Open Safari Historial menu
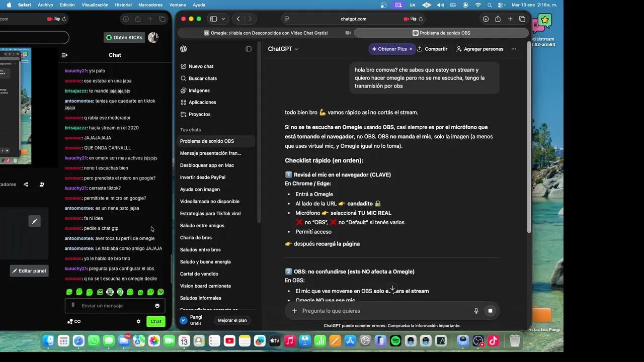The height and width of the screenshot is (362, 644). (x=123, y=5)
